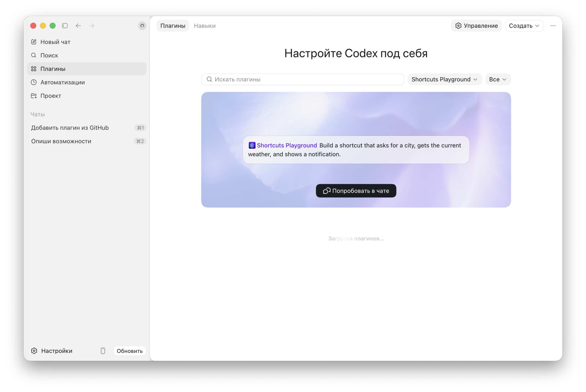Click the folder-plus icon next to Проект
This screenshot has height=392, width=586.
[34, 96]
